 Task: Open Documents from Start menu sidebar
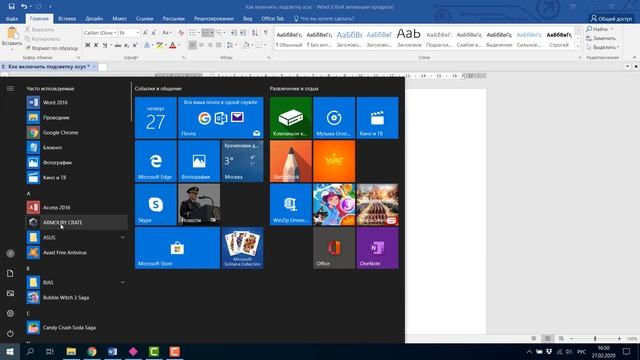tap(10, 273)
